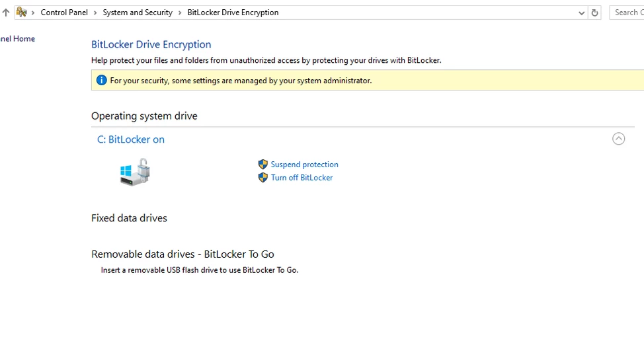
Task: Expand chevron after System and Security
Action: click(x=179, y=13)
